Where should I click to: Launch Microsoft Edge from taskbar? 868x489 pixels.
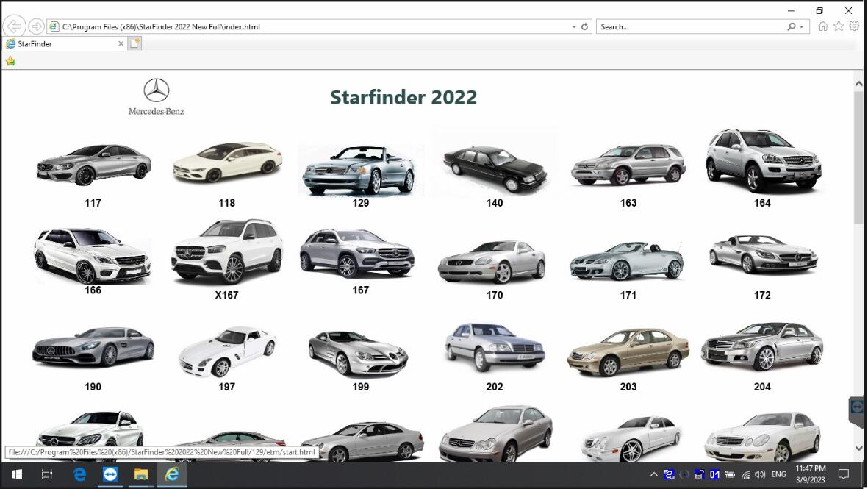tap(79, 474)
